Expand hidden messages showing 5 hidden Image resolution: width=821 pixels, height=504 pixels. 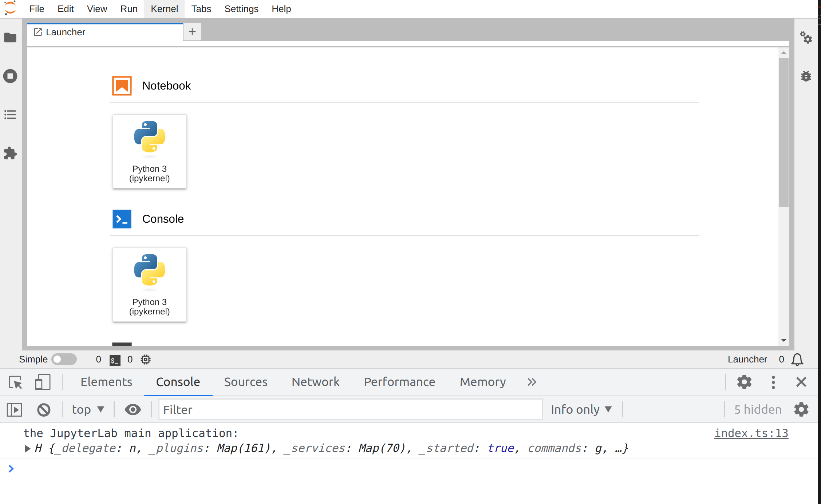coord(757,410)
